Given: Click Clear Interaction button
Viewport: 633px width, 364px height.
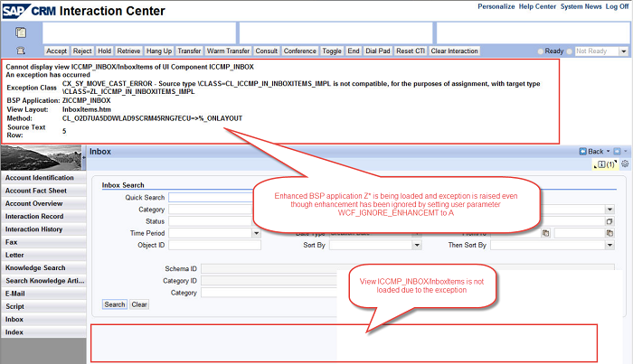Looking at the screenshot, I should pos(454,51).
